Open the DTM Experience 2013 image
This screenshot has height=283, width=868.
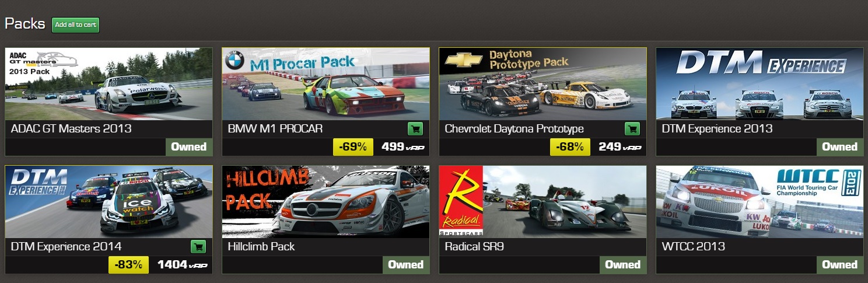tap(759, 84)
